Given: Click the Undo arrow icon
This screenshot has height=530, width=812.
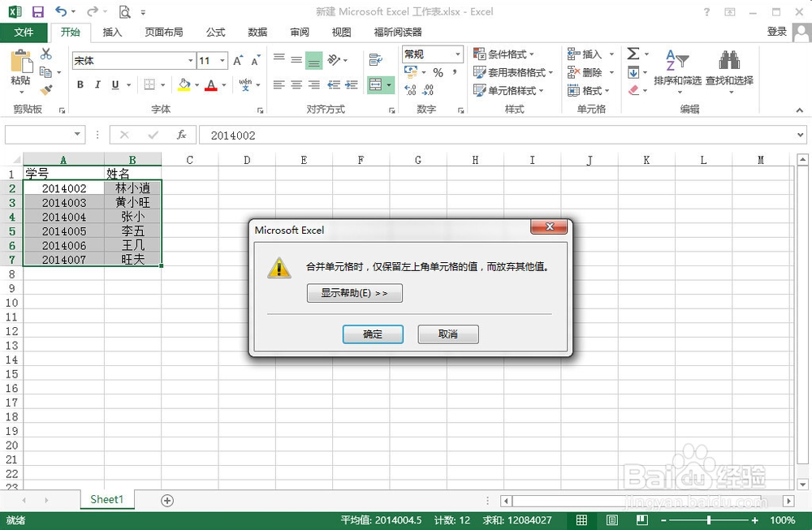Looking at the screenshot, I should tap(62, 11).
